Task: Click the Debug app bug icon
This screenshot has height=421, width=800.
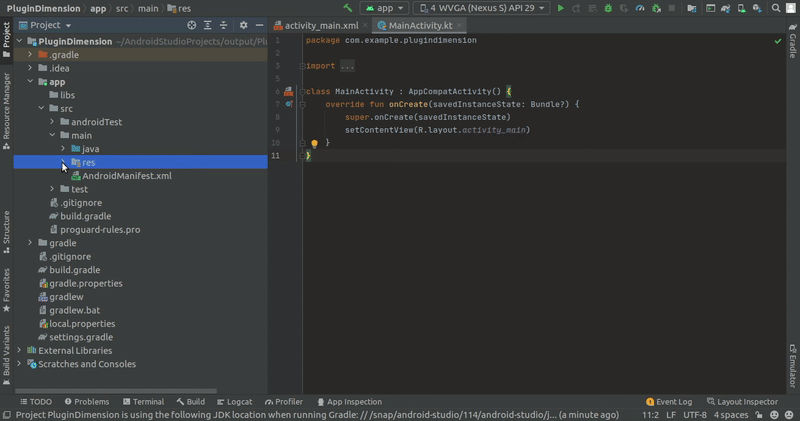Action: 608,8
